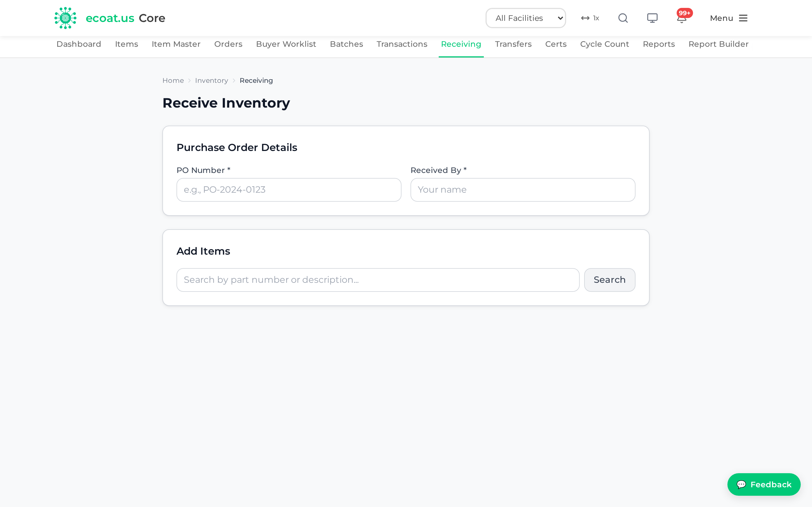Toggle the 1x width scale icon
Image resolution: width=812 pixels, height=507 pixels.
click(x=590, y=18)
